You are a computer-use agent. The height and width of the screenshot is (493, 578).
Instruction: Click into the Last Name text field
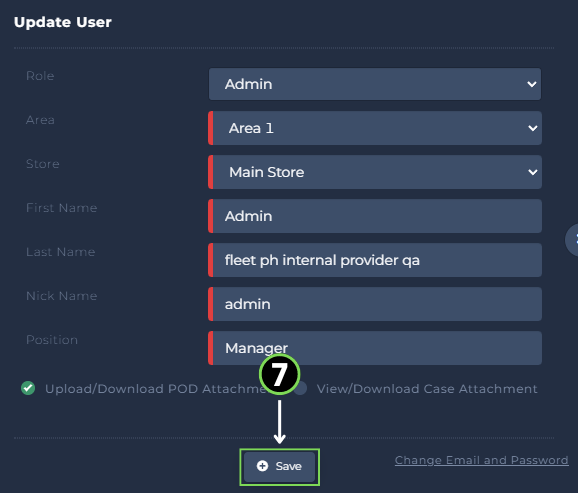coord(375,260)
